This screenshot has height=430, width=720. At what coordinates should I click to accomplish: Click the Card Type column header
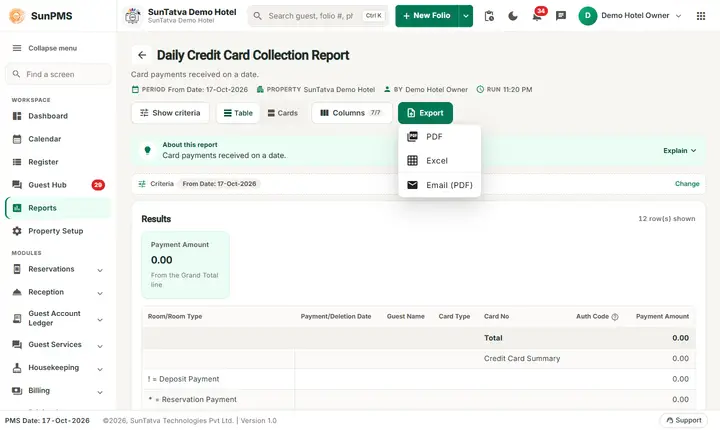click(x=454, y=317)
